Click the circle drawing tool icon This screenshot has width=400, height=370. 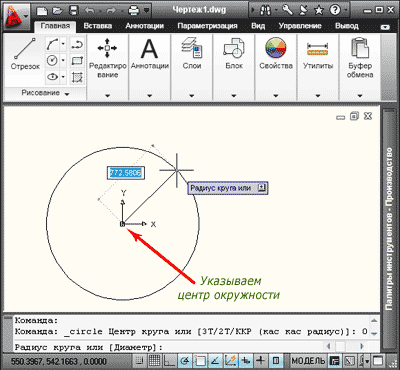point(52,60)
